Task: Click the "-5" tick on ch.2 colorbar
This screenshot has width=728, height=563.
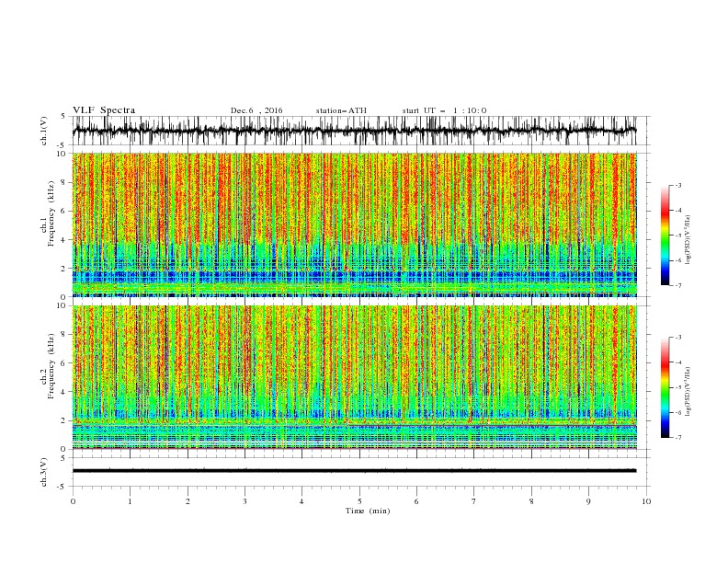Action: click(677, 387)
